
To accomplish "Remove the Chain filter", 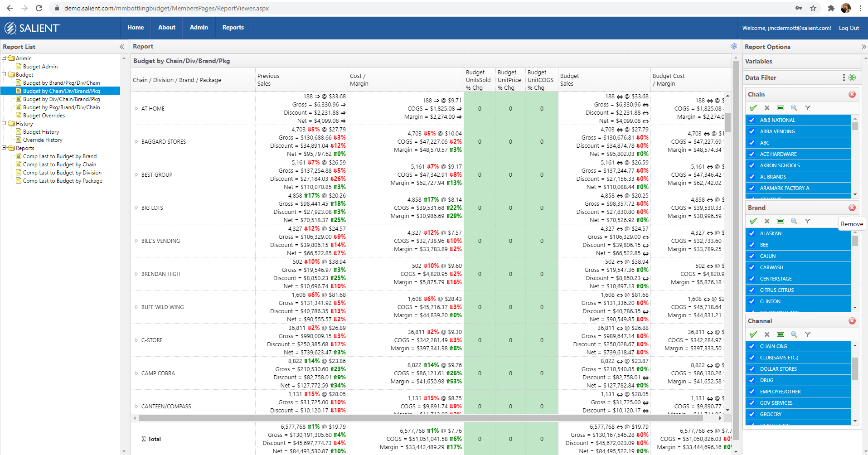I will (852, 94).
